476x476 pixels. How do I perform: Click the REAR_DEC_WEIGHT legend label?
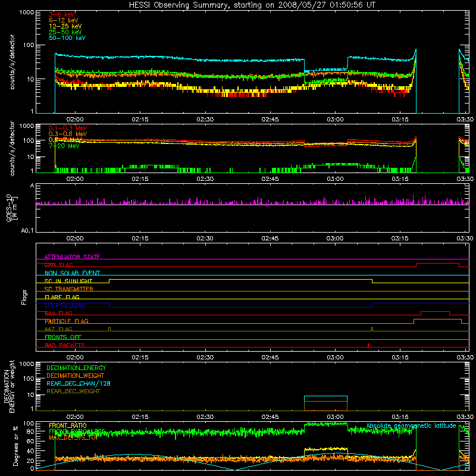point(73,392)
